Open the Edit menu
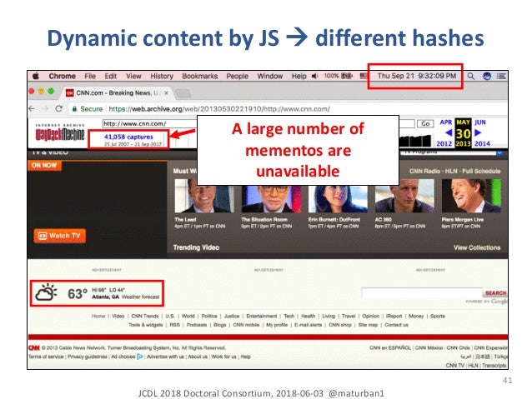532x399 pixels. (111, 76)
